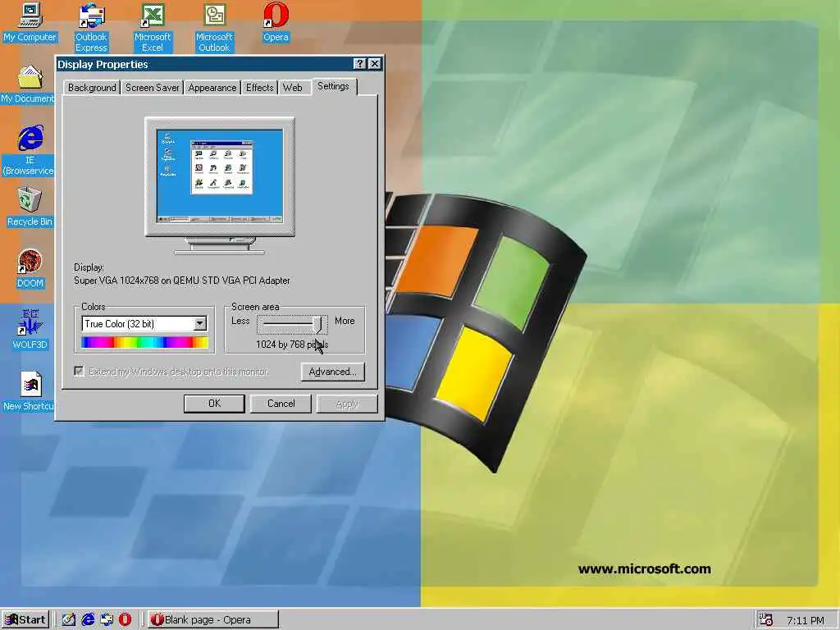Screen dimensions: 840x630
Task: Click the What's This help button
Action: tap(360, 64)
